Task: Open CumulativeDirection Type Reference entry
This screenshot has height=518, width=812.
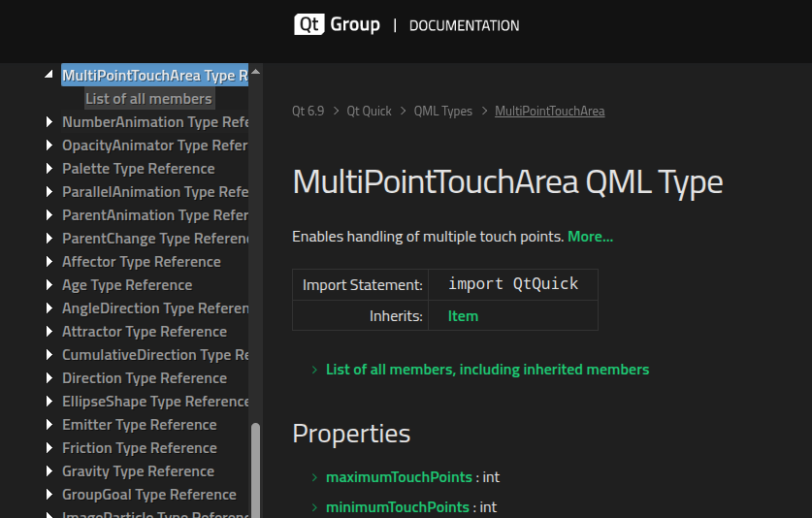Action: tap(155, 355)
